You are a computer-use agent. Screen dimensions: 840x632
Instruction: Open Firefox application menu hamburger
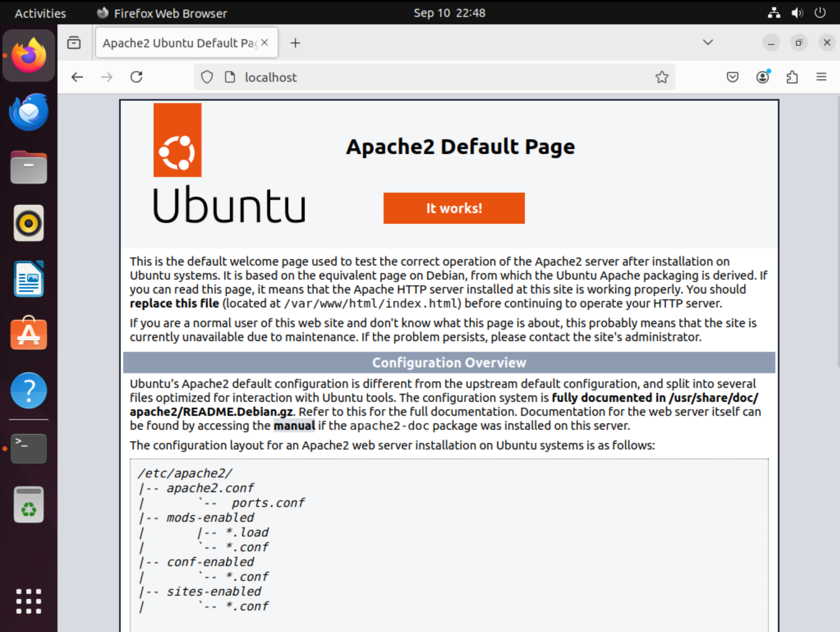[x=821, y=77]
